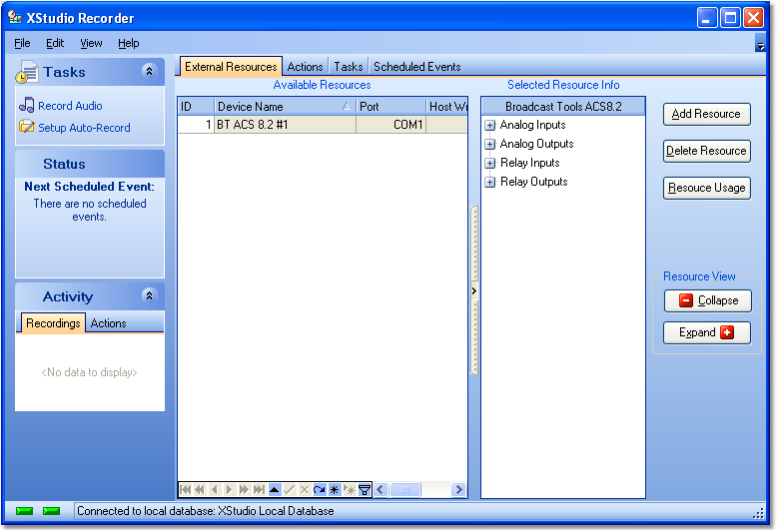
Task: Click the Collapse resource view button
Action: [708, 300]
